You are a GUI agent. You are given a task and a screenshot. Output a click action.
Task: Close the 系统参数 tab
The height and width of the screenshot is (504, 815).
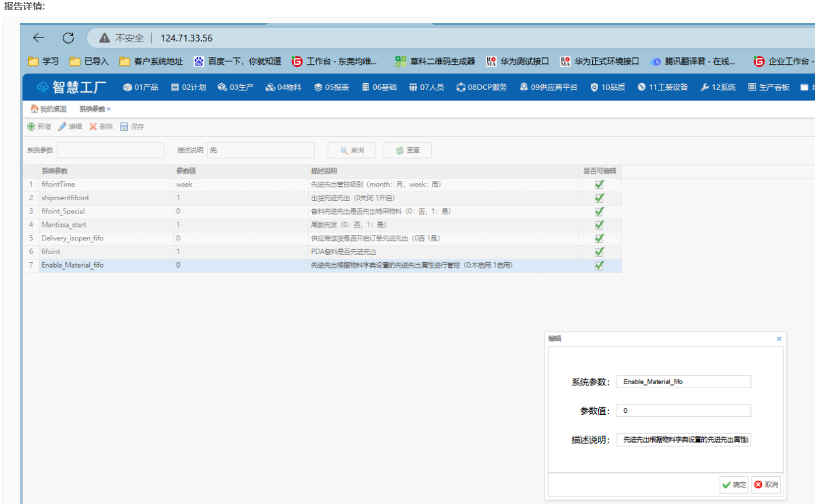pyautogui.click(x=108, y=109)
